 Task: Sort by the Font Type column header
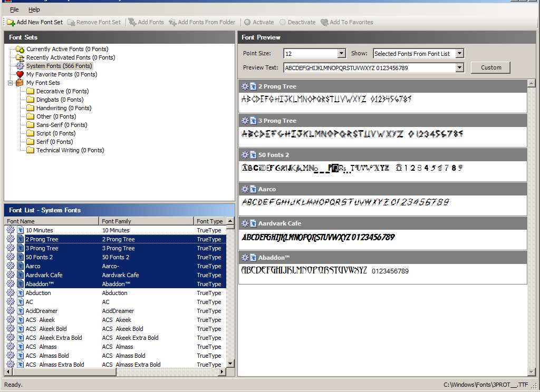[210, 221]
